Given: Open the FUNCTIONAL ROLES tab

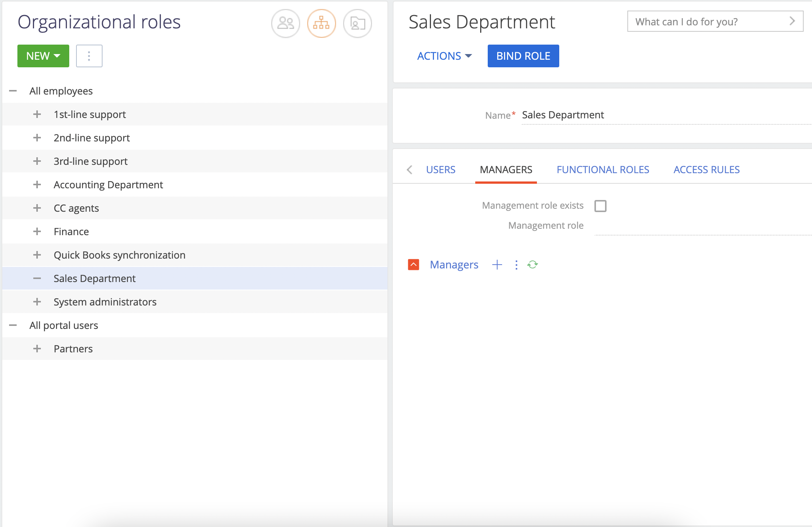Looking at the screenshot, I should click(x=603, y=170).
